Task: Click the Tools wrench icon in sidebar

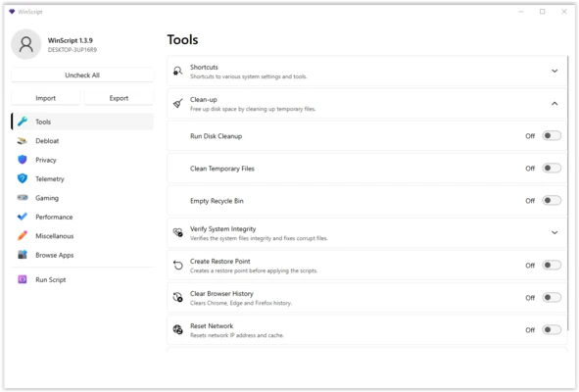Action: coord(23,122)
